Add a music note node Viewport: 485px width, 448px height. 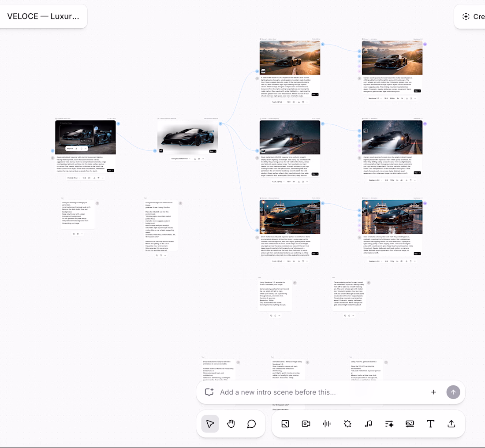point(368,424)
